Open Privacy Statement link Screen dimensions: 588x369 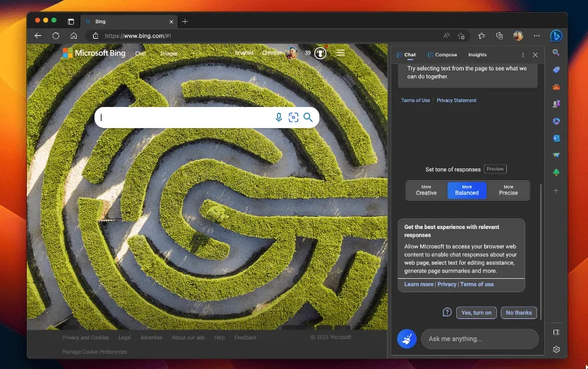pyautogui.click(x=456, y=101)
